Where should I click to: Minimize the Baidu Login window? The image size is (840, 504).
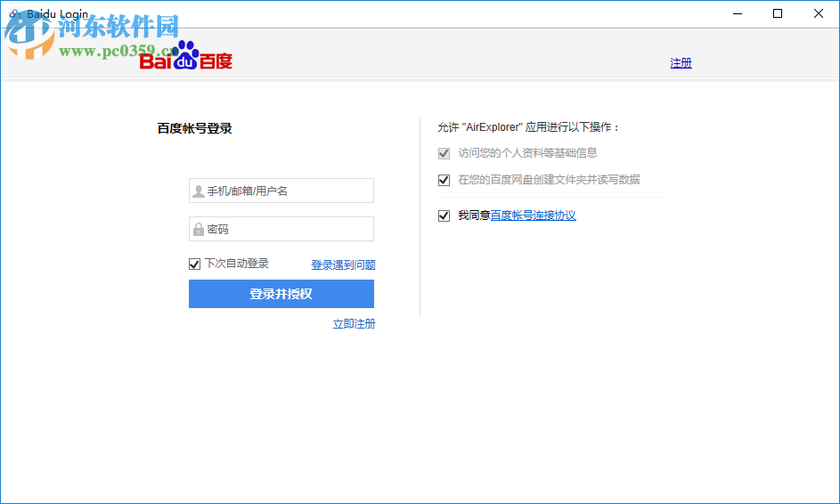(x=738, y=13)
